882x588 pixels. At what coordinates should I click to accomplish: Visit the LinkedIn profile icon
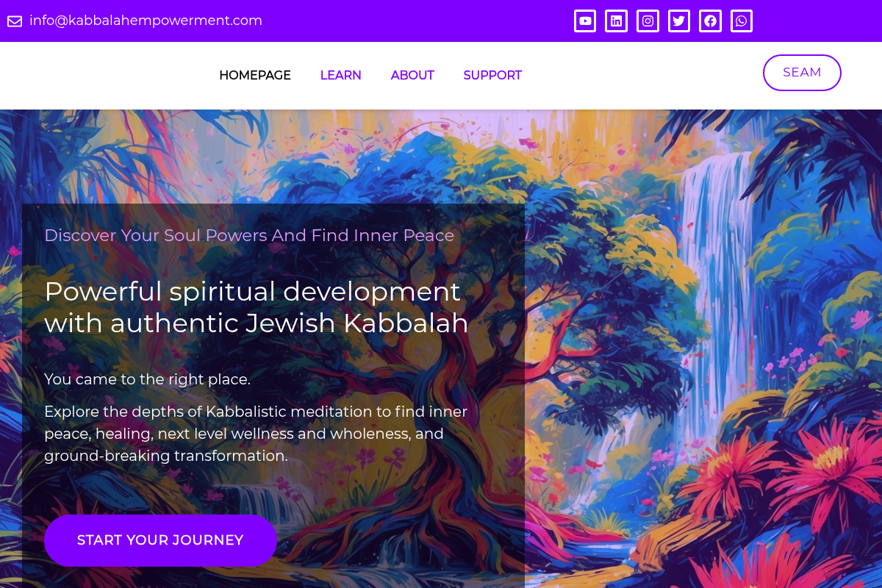coord(616,21)
